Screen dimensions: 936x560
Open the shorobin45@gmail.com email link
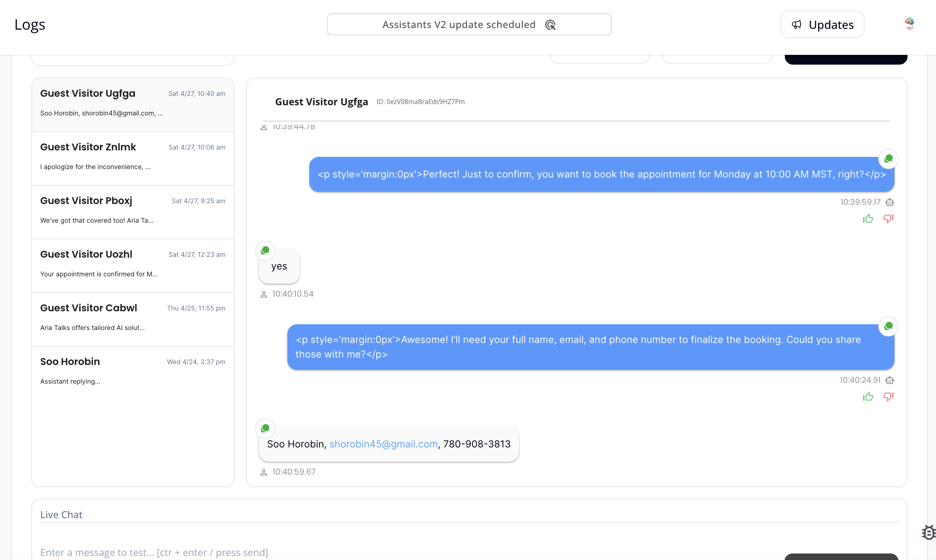[x=384, y=444]
